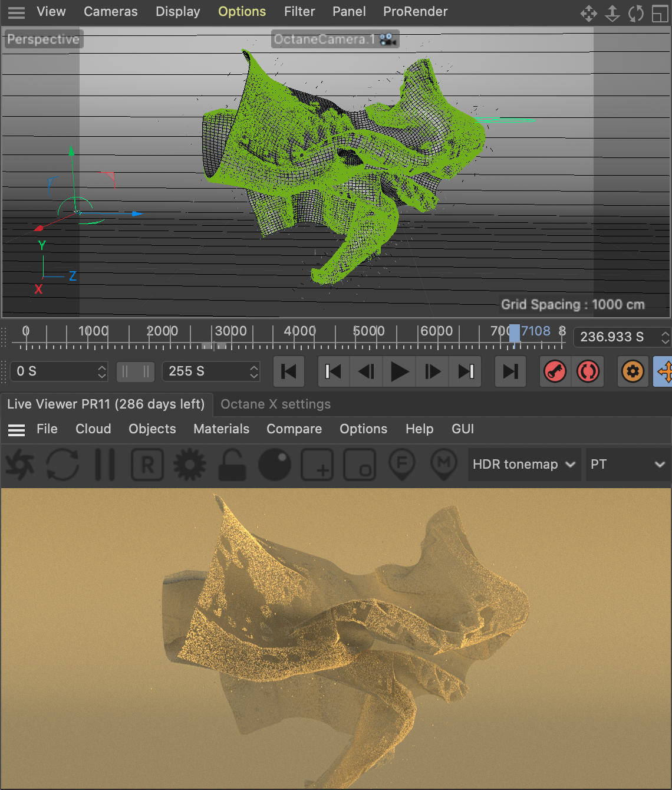
Task: Open the Live Viewer File menu
Action: tap(47, 429)
